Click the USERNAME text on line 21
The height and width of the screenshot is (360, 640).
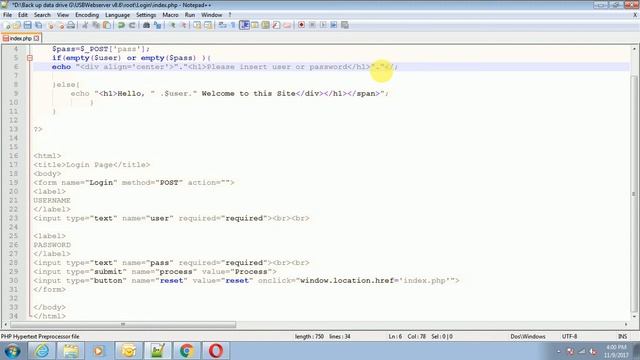(52, 200)
